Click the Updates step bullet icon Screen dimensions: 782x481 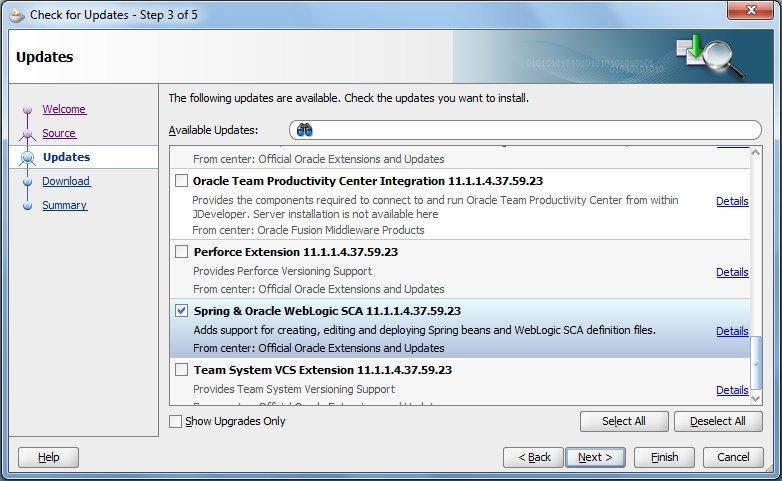(x=27, y=158)
